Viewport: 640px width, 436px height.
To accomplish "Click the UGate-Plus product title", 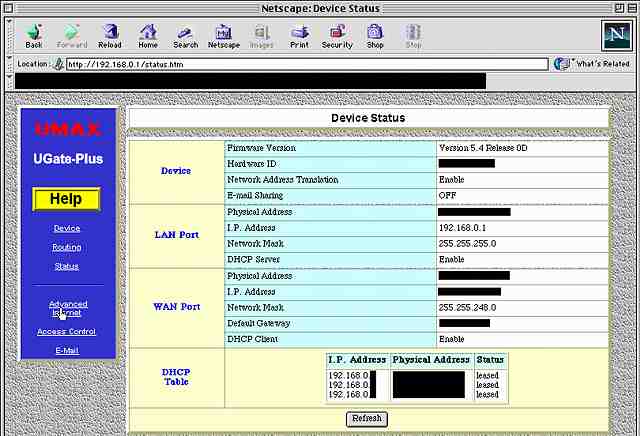I will point(68,159).
